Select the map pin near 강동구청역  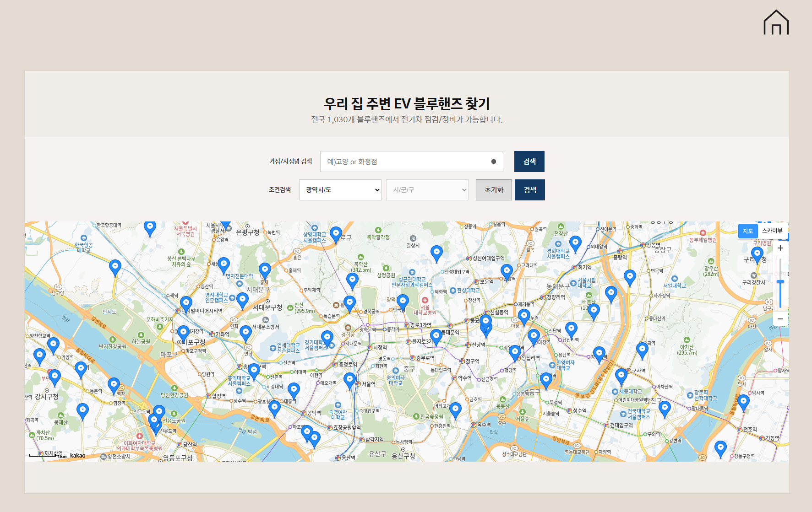[x=720, y=449]
